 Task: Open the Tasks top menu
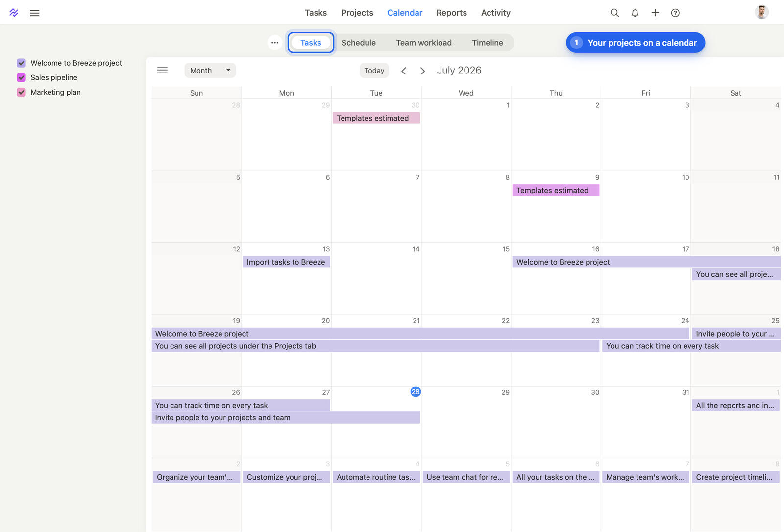pos(316,13)
